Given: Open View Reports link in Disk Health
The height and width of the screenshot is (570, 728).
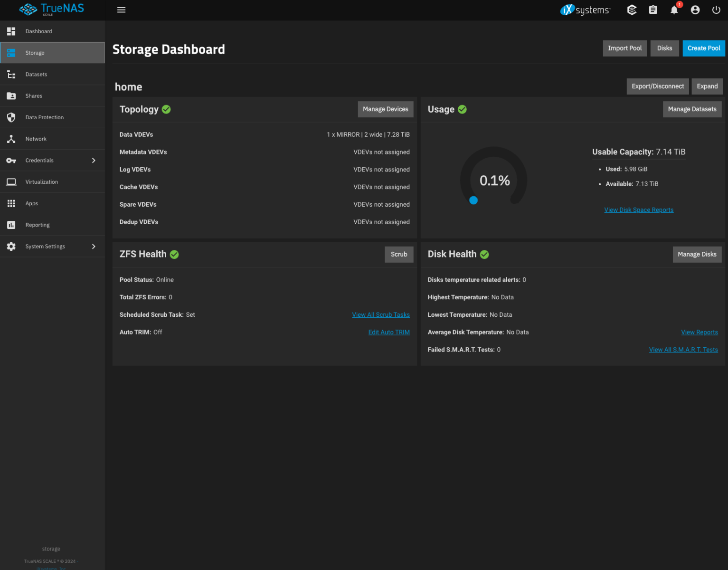Looking at the screenshot, I should click(x=700, y=332).
